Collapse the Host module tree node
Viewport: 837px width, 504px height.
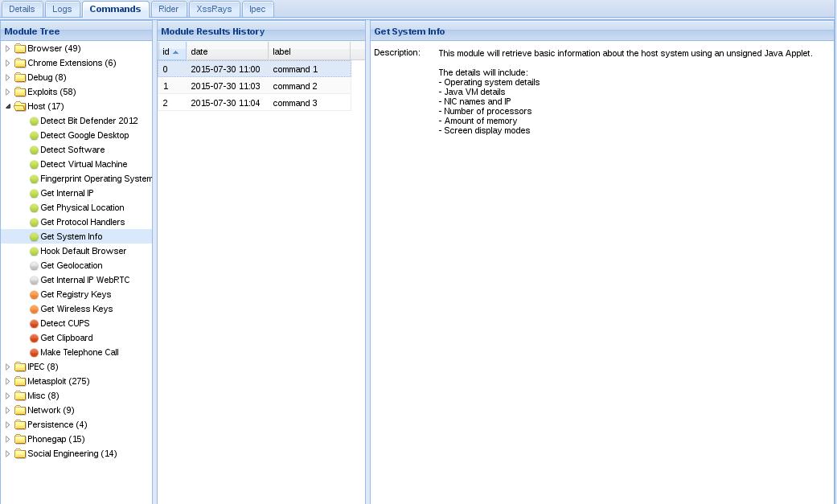coord(8,106)
